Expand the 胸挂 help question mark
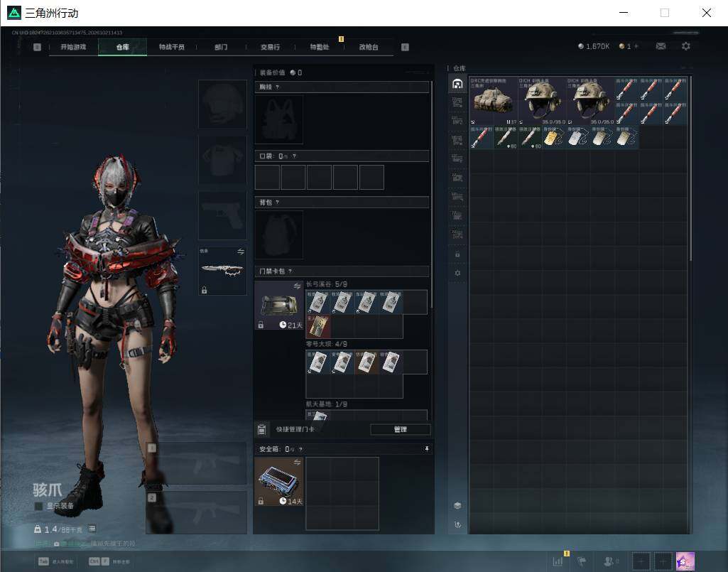This screenshot has width=728, height=572. coord(278,87)
